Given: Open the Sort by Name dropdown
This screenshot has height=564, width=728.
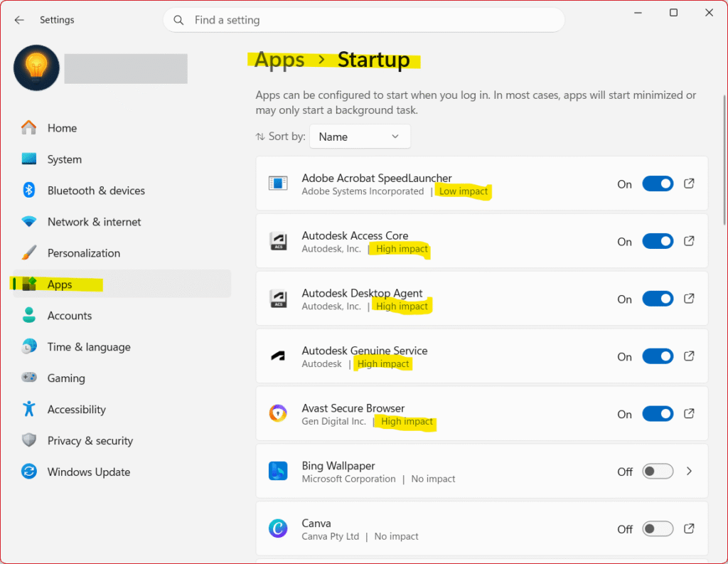Looking at the screenshot, I should pyautogui.click(x=360, y=137).
